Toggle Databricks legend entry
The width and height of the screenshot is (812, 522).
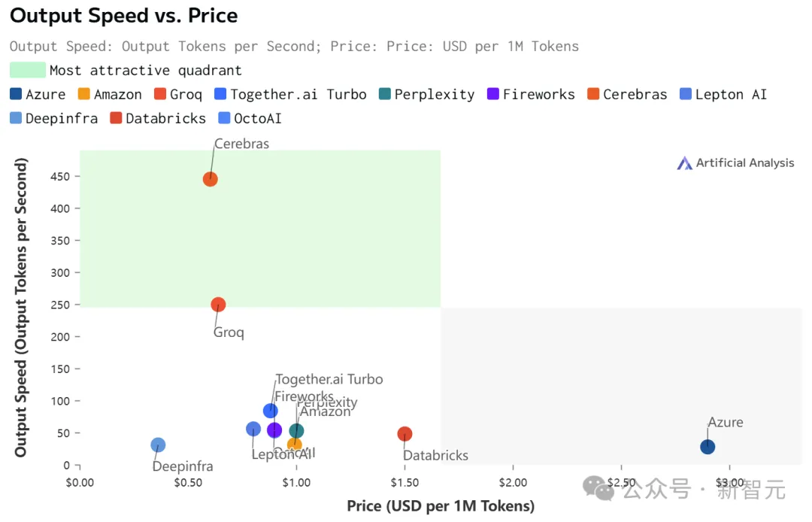pos(158,118)
